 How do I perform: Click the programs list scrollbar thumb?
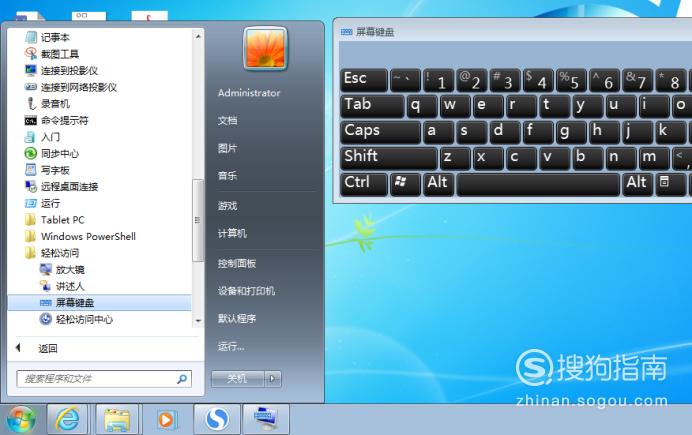pyautogui.click(x=198, y=220)
